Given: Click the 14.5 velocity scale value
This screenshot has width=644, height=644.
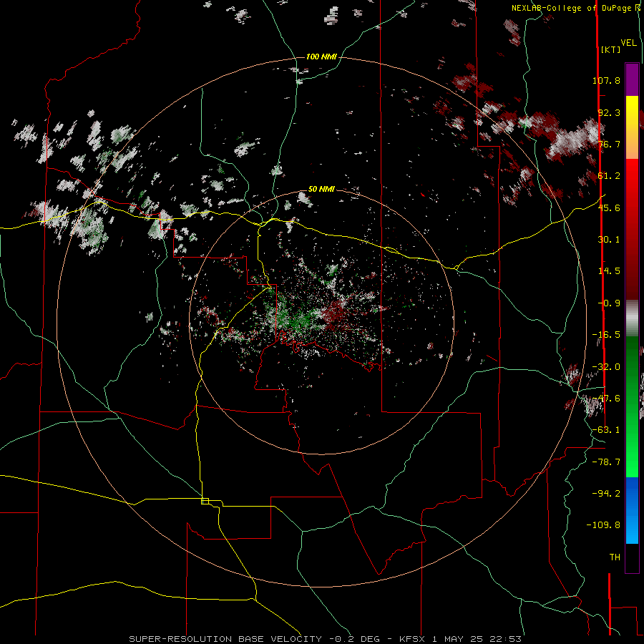Looking at the screenshot, I should (609, 271).
